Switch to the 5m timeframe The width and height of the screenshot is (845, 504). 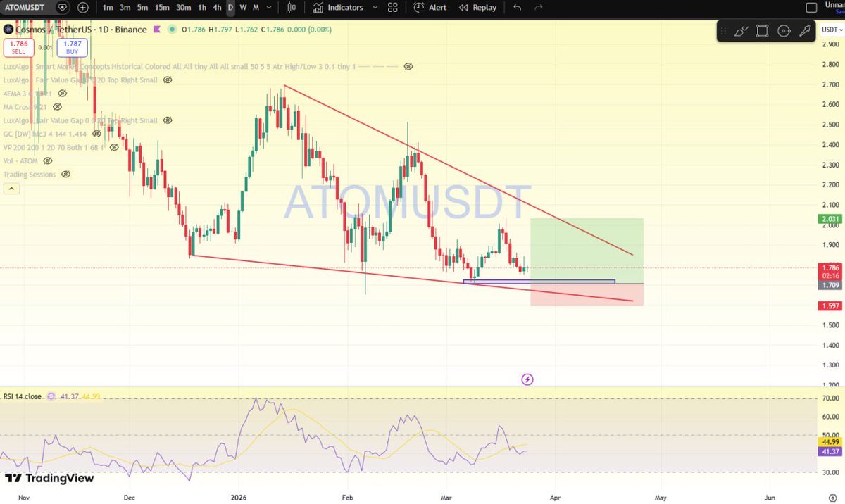(143, 8)
